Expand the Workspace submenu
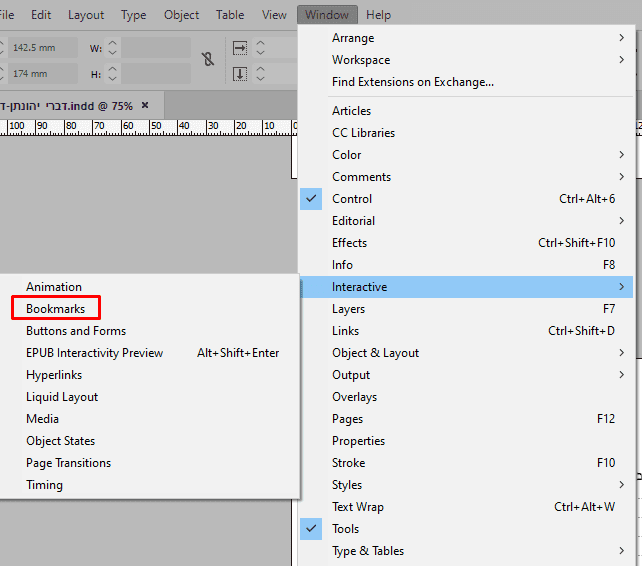Viewport: 642px width, 566px height. coord(466,60)
